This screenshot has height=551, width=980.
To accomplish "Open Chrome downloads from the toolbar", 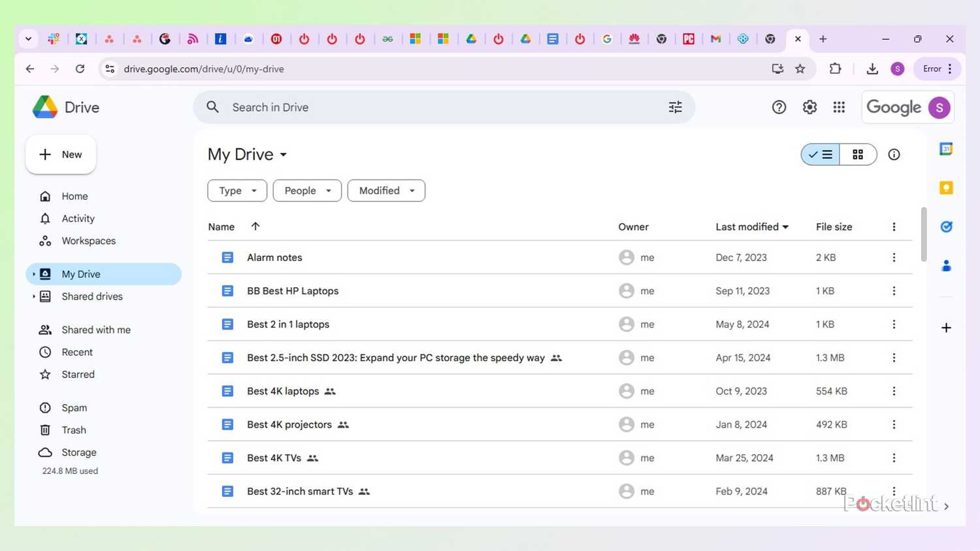I will (x=872, y=68).
